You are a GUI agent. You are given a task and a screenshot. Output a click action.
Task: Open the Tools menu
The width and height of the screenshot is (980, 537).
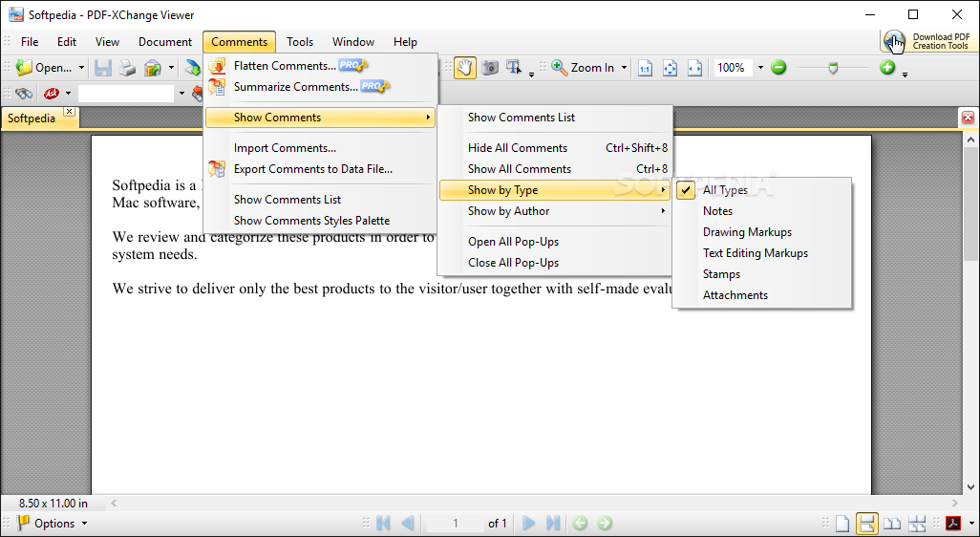tap(300, 42)
